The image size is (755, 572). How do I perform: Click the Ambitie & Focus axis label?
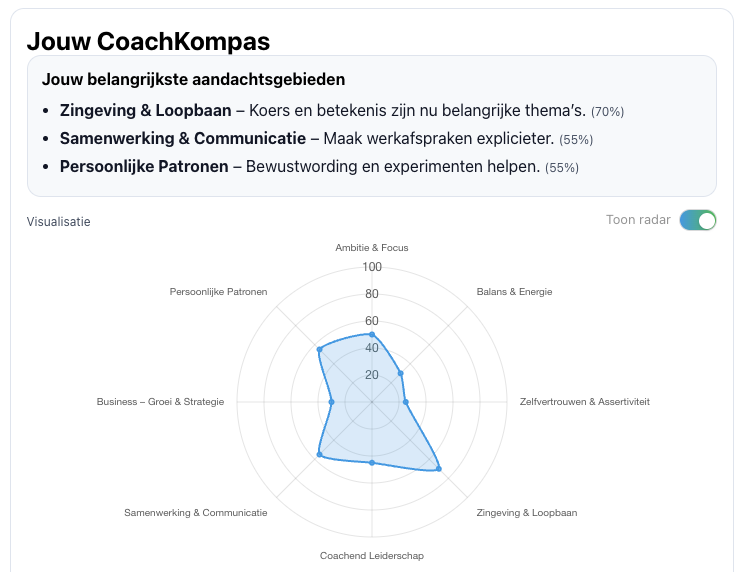point(372,247)
